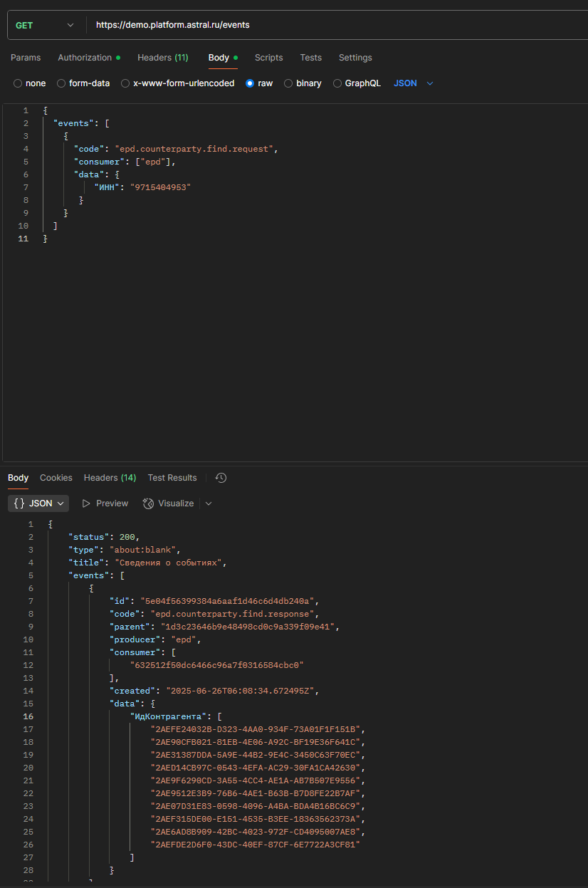
Task: Click the response "status": 200 line
Action: (105, 537)
